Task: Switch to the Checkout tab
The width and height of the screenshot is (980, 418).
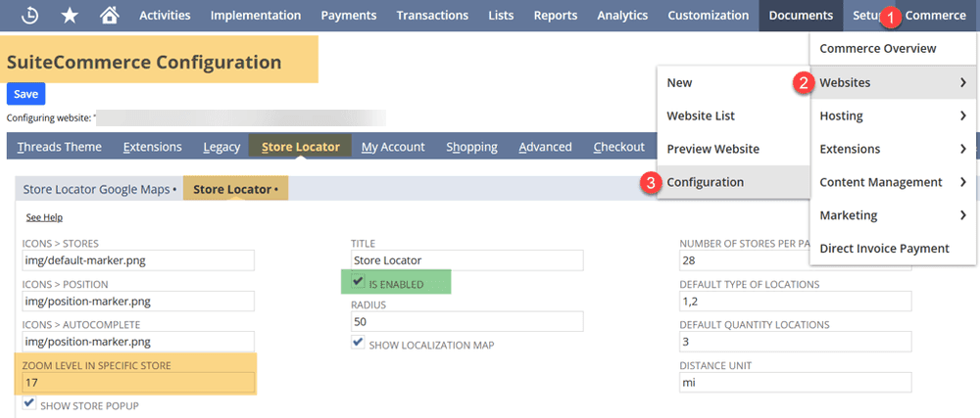Action: [x=618, y=147]
